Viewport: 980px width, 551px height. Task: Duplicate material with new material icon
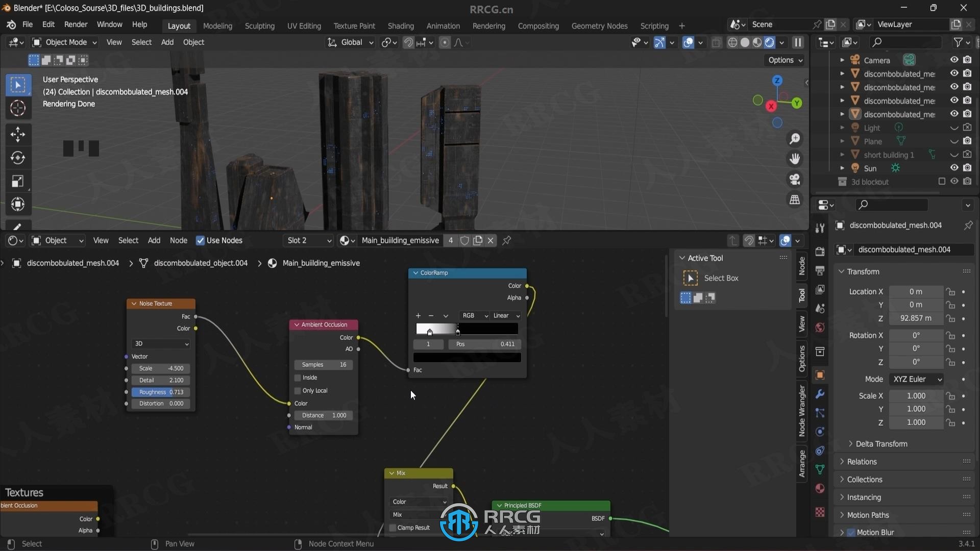point(478,240)
